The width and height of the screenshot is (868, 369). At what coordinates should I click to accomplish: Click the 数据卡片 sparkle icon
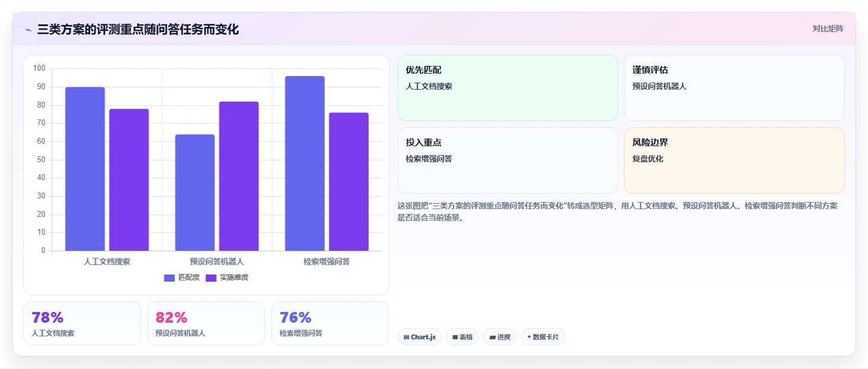pos(529,337)
